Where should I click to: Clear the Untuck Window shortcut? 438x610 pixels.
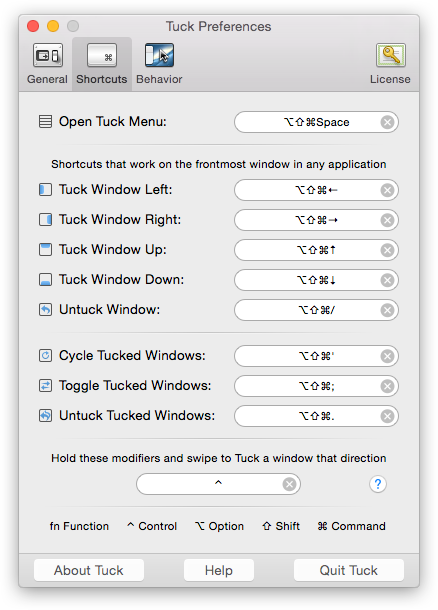point(387,310)
